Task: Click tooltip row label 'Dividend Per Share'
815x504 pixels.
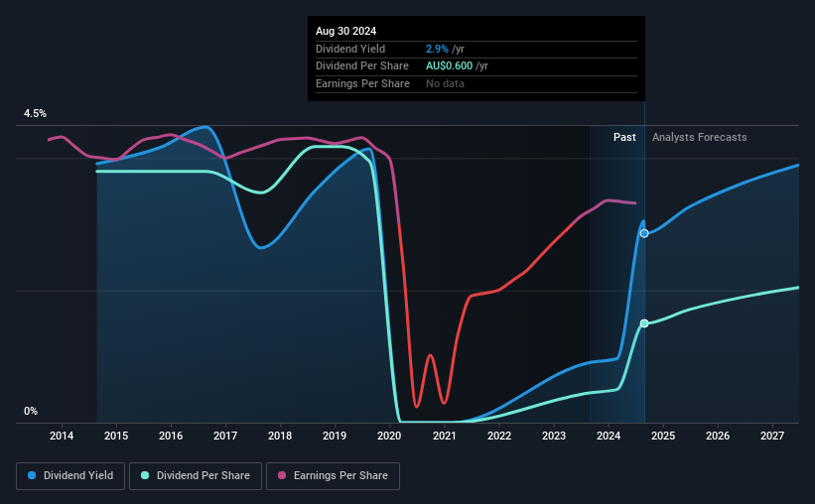Action: 361,66
